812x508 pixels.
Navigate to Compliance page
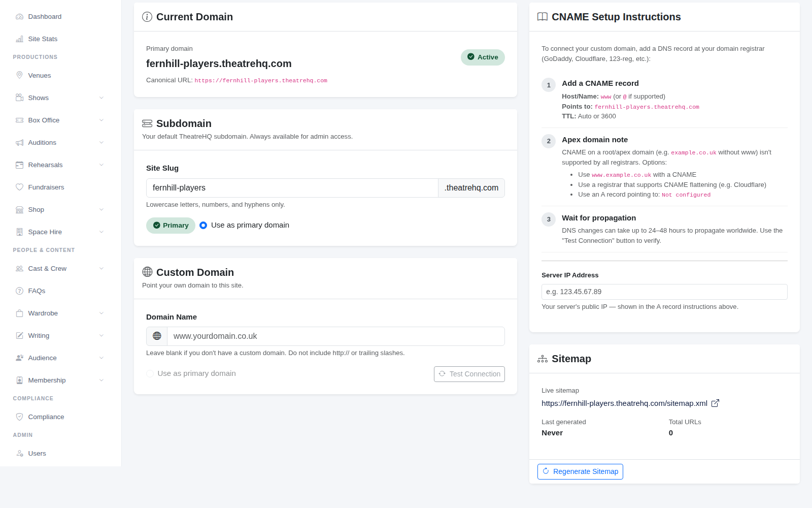tap(61, 417)
